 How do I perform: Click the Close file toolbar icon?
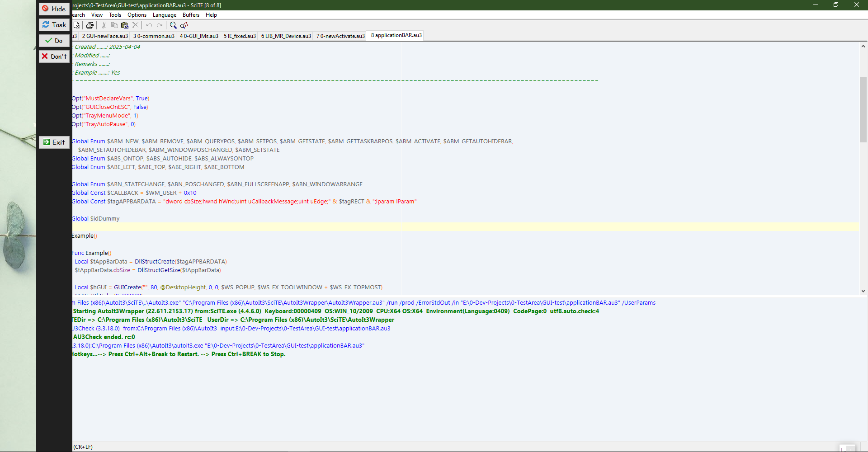pos(76,25)
